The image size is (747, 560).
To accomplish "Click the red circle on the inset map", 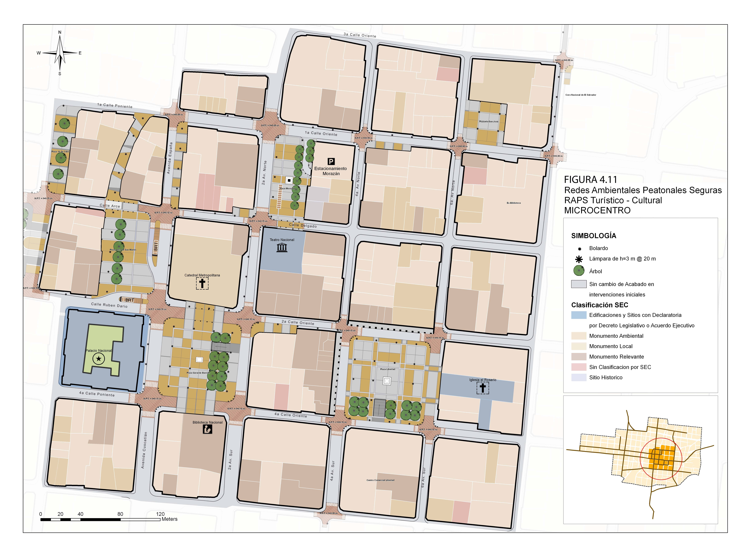I will [661, 459].
